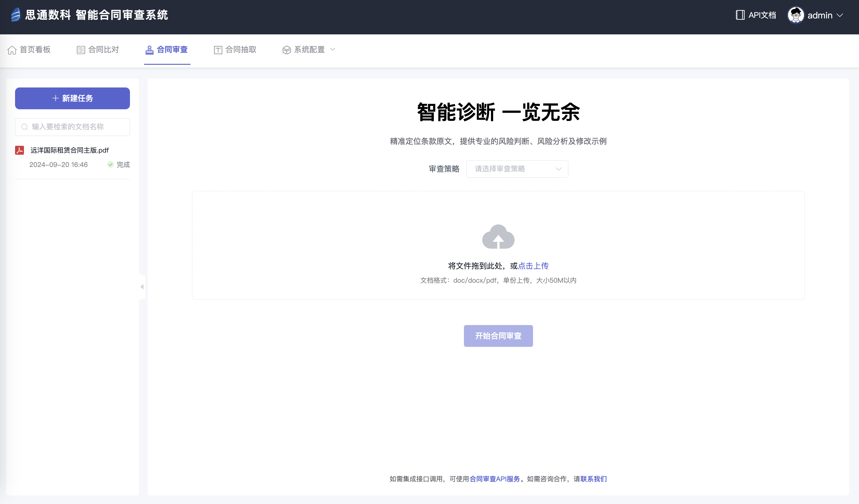
Task: Expand the 系统配置 menu chevron
Action: coord(333,49)
